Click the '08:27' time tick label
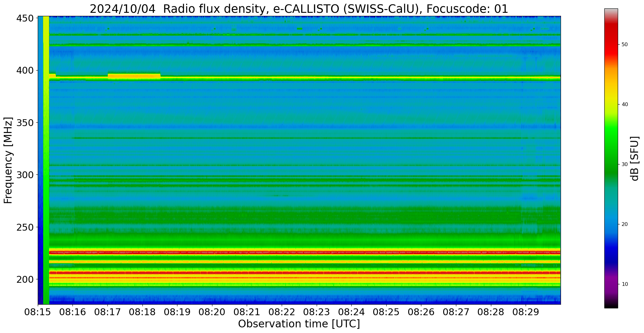 click(x=456, y=312)
